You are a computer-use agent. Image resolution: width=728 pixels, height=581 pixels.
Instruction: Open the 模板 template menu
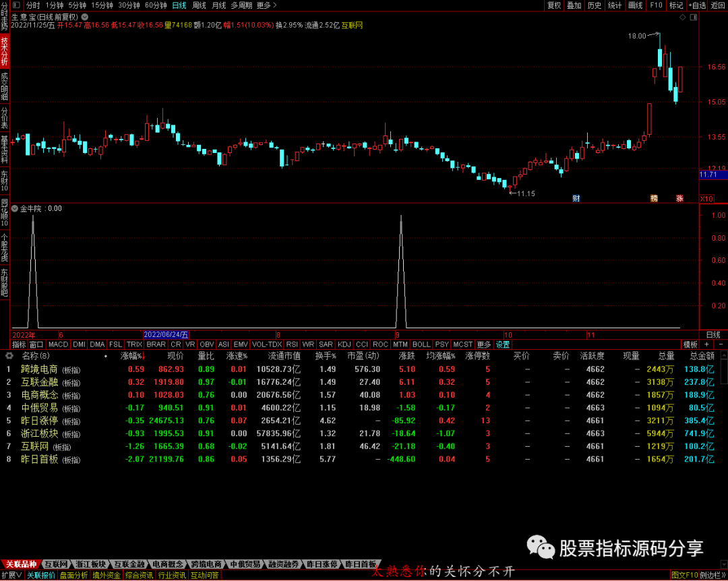(690, 344)
